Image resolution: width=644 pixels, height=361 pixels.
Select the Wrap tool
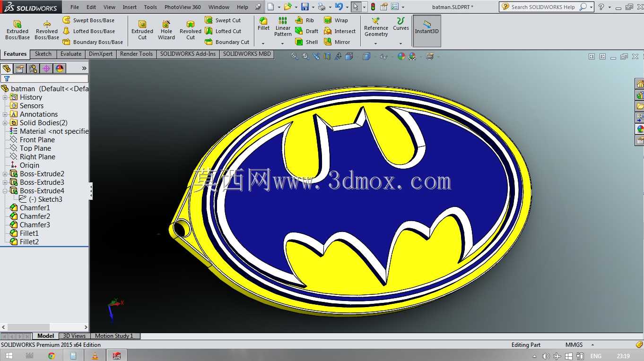click(336, 20)
